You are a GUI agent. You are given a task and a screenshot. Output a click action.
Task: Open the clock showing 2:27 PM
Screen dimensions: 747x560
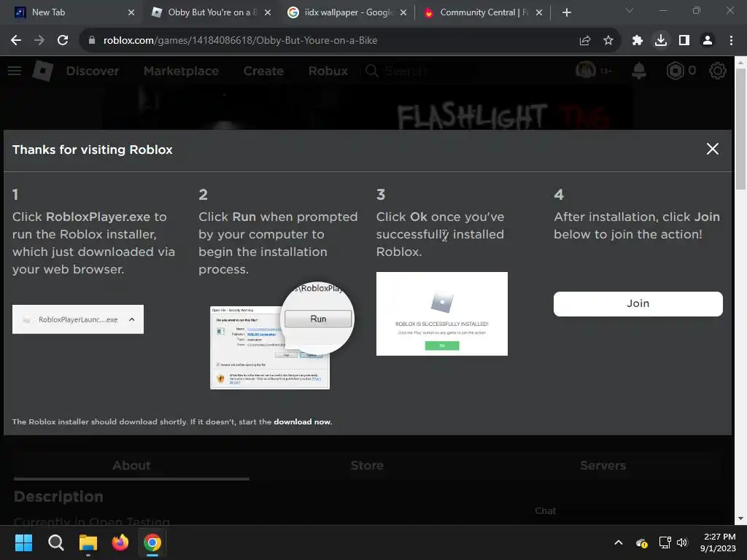pyautogui.click(x=719, y=542)
